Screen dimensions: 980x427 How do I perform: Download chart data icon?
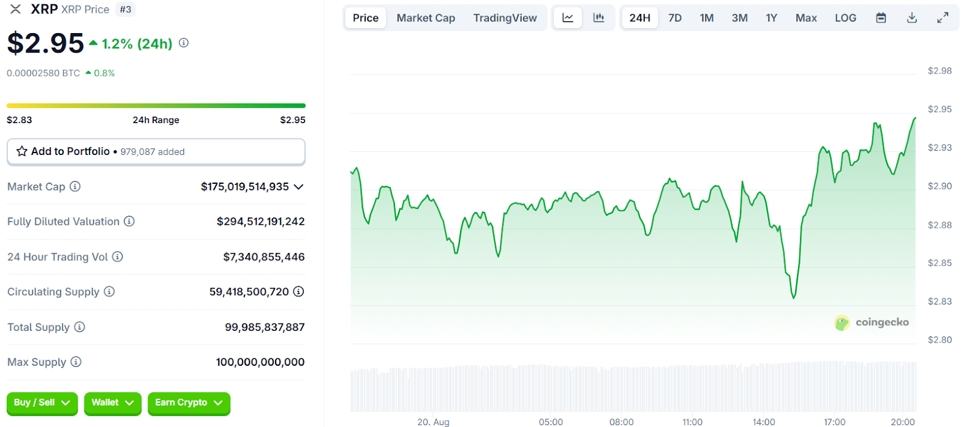(912, 18)
